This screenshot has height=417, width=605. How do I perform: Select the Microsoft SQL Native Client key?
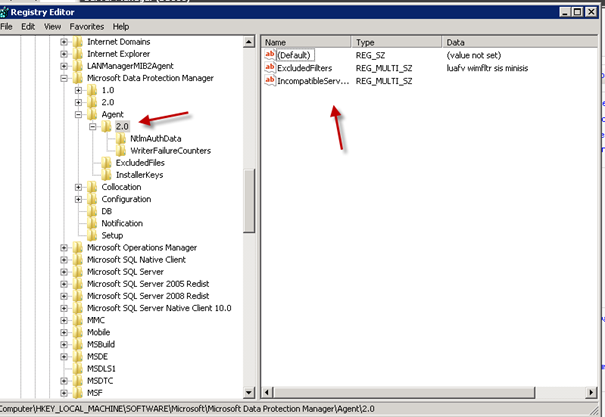tap(136, 260)
